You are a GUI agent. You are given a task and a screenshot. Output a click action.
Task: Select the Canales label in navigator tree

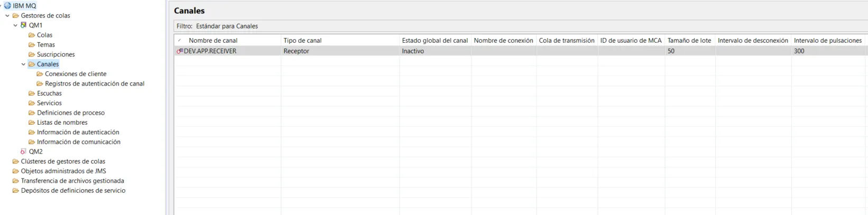point(48,64)
